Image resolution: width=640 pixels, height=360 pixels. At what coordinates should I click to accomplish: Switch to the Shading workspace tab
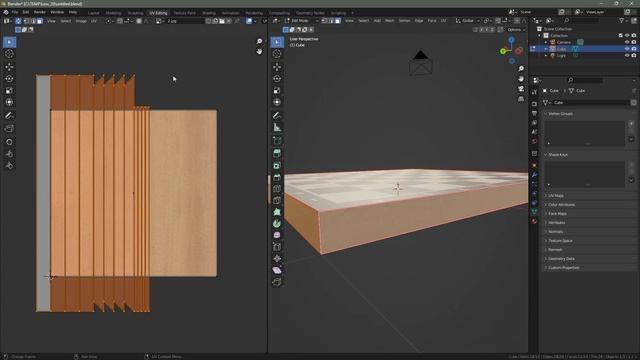pos(209,13)
